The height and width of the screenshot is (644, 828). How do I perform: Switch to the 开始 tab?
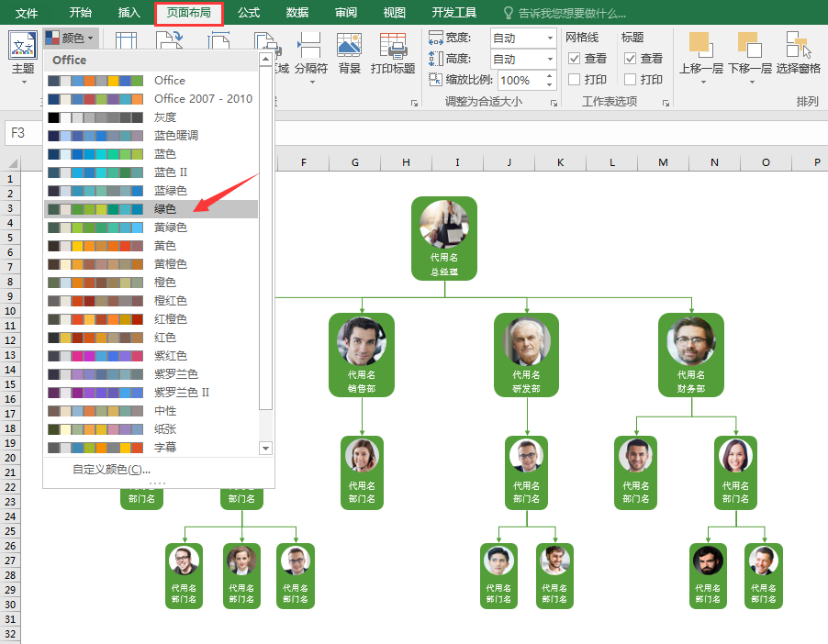pyautogui.click(x=80, y=13)
